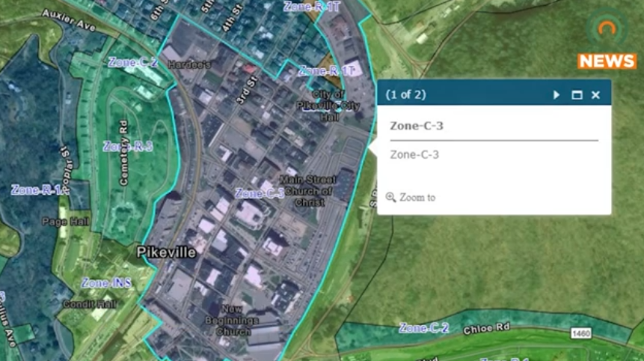Show next feature in popup
644x361 pixels.
point(556,95)
